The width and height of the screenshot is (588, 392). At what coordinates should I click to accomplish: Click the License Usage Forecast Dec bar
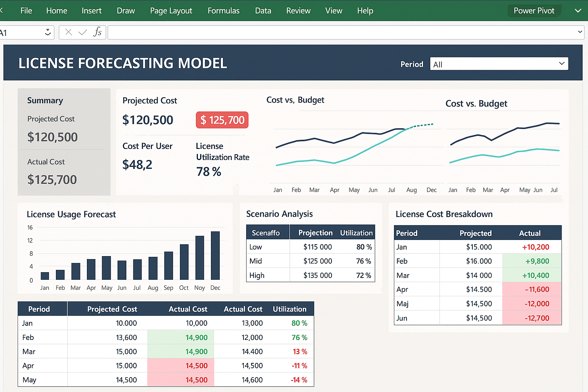tap(216, 255)
